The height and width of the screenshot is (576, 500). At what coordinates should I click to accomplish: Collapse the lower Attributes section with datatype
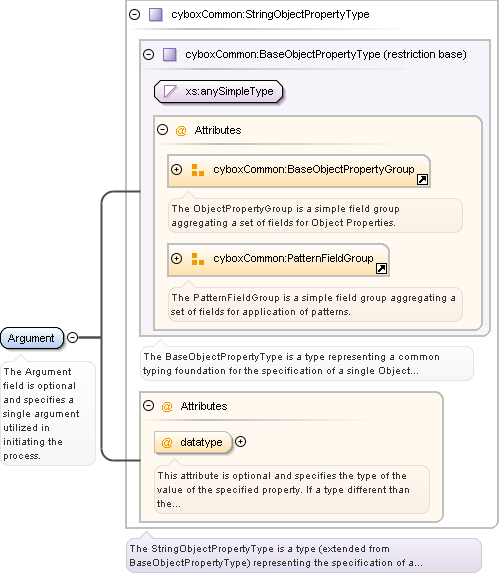click(x=148, y=406)
